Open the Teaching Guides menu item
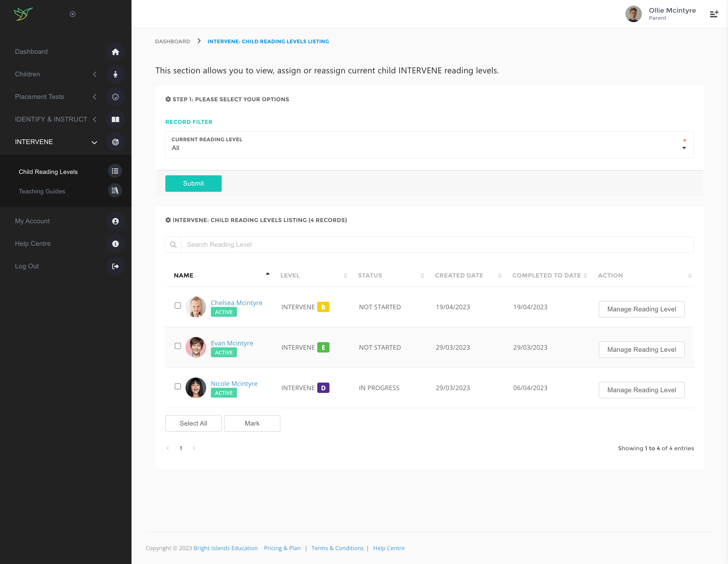The height and width of the screenshot is (564, 728). (x=42, y=191)
